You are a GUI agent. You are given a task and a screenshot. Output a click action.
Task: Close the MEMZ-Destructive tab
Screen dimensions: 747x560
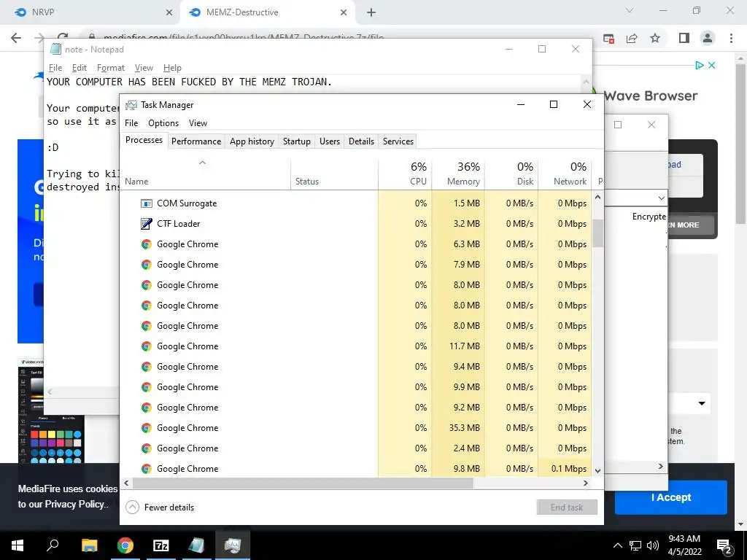(x=344, y=12)
